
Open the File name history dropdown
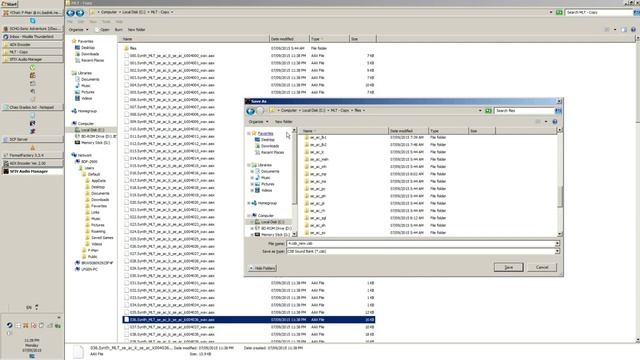557,244
